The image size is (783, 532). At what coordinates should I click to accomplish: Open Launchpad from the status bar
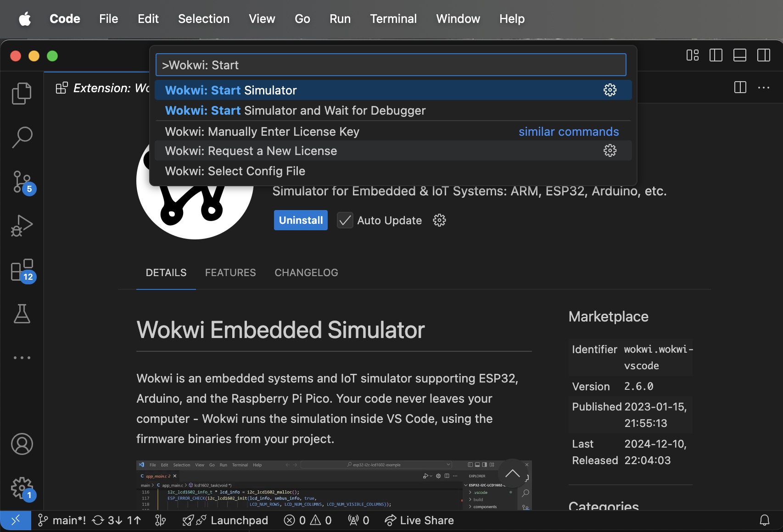(225, 521)
